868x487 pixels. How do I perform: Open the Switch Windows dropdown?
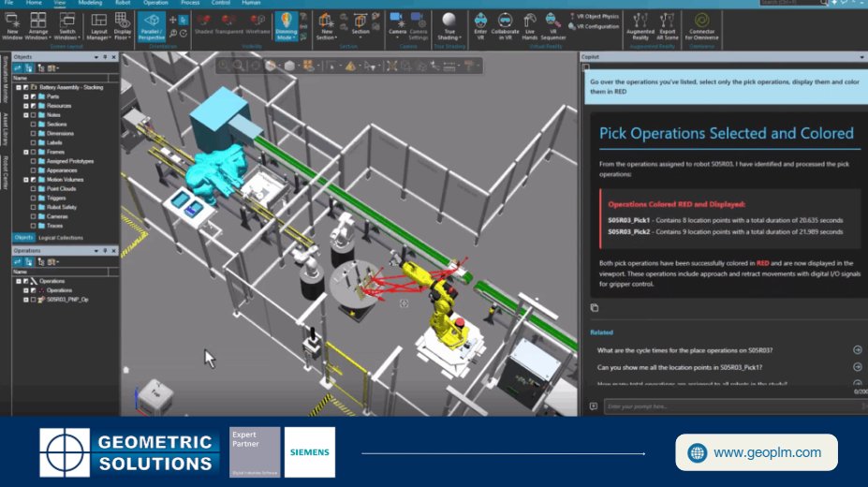67,26
